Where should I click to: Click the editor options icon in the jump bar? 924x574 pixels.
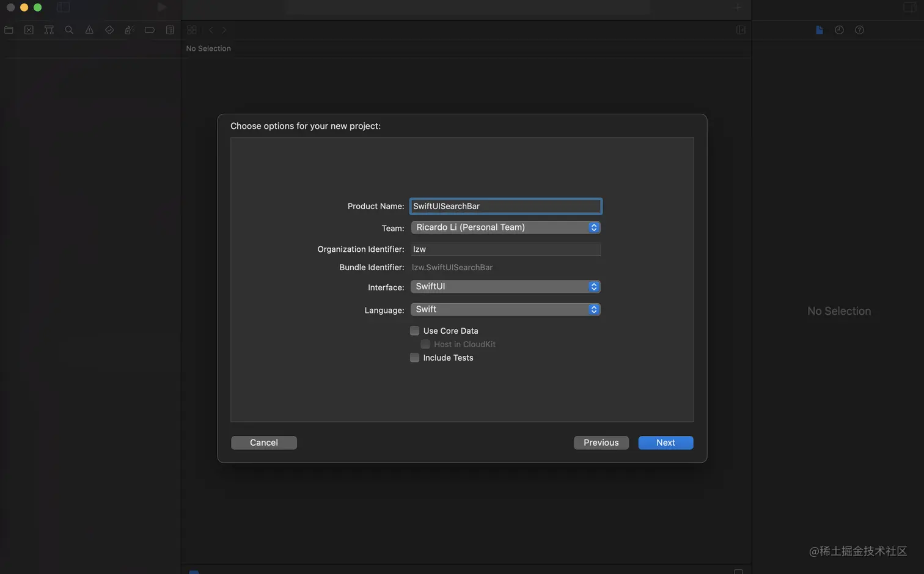(x=741, y=30)
